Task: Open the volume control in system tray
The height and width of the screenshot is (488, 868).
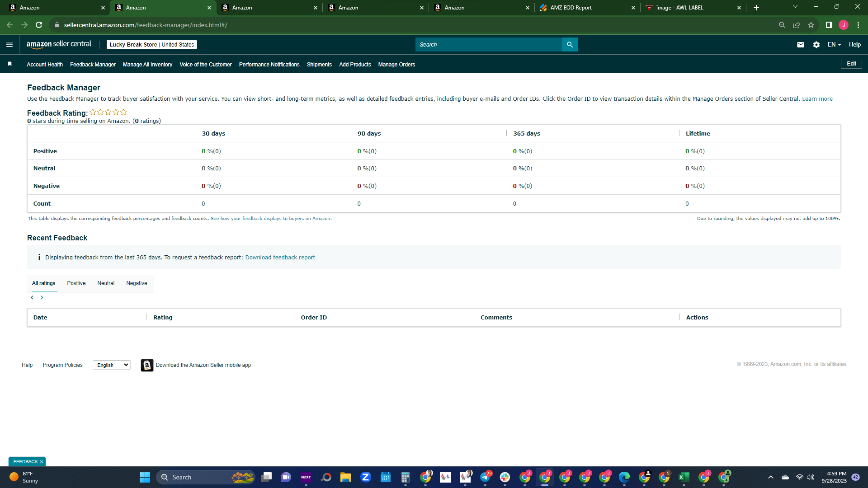Action: click(x=811, y=477)
